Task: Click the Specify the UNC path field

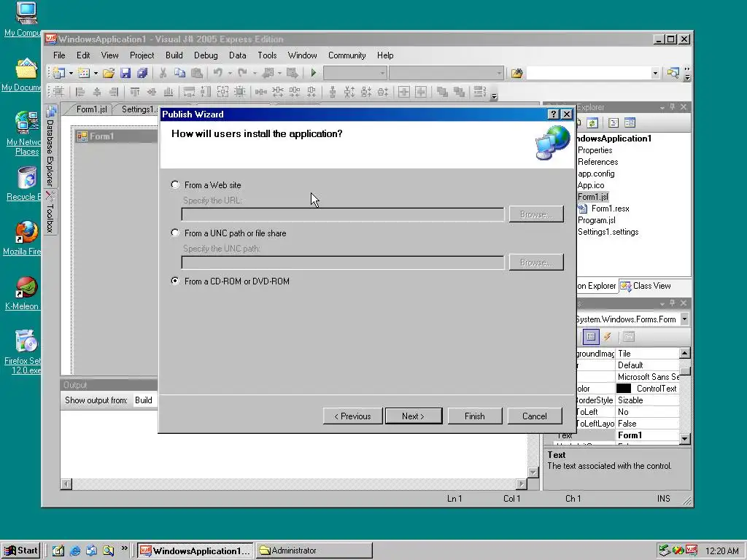Action: pyautogui.click(x=343, y=262)
